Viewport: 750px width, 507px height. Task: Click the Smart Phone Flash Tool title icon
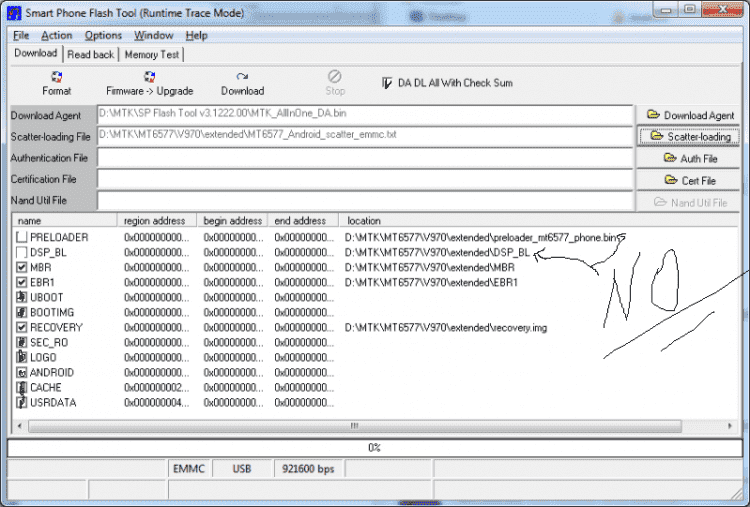tap(14, 13)
